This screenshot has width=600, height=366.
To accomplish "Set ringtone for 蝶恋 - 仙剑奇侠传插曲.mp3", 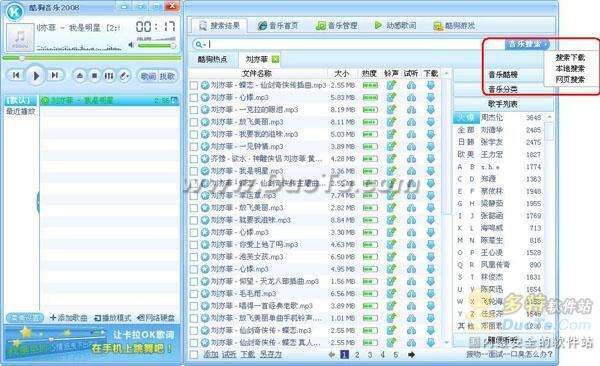I will (391, 85).
